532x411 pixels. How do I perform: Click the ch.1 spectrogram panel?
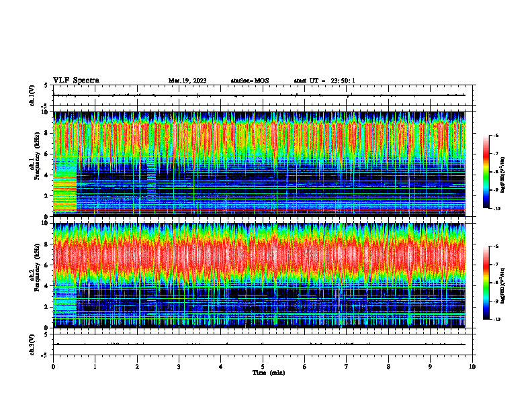pos(259,164)
